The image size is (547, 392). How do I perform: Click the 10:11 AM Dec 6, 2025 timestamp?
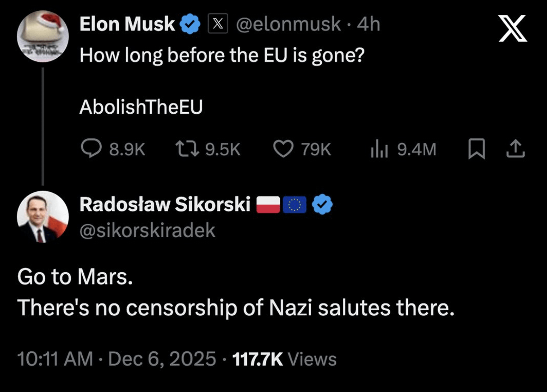tap(116, 359)
